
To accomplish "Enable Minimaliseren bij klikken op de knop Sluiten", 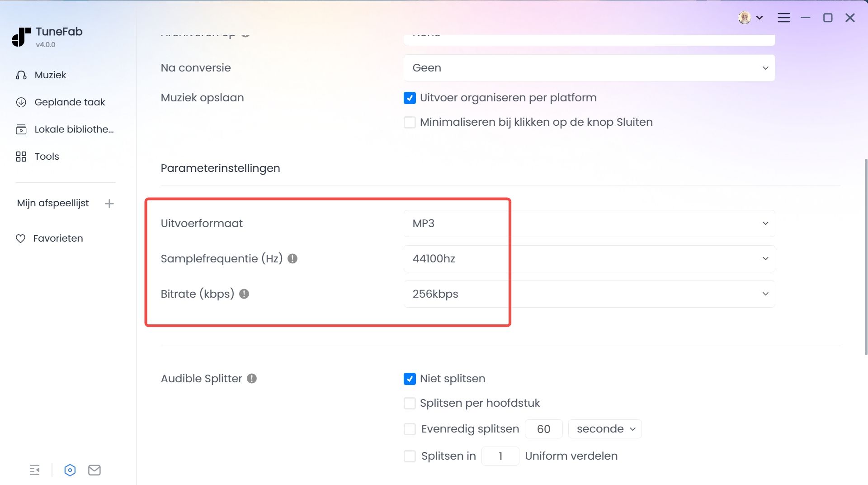I will pos(410,122).
